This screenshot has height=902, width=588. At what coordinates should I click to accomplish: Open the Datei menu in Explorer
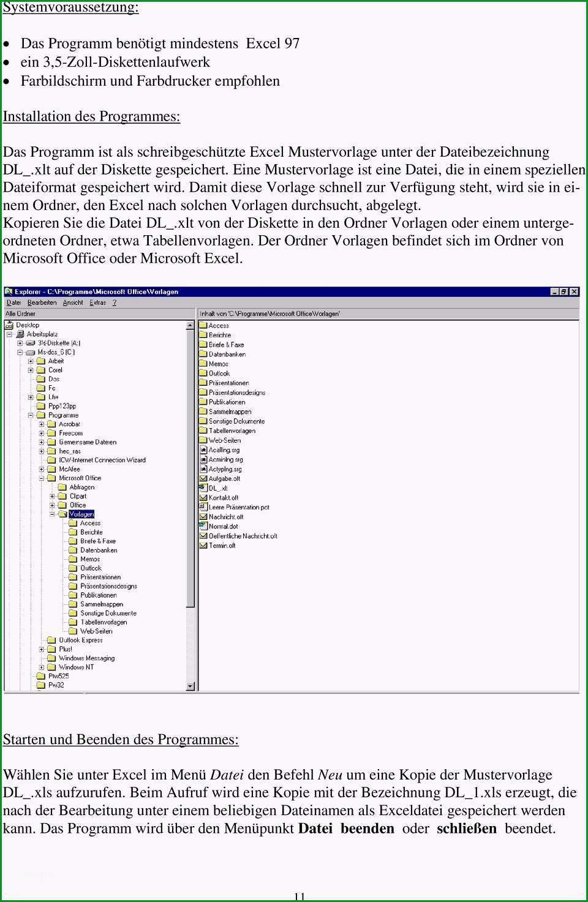point(13,303)
